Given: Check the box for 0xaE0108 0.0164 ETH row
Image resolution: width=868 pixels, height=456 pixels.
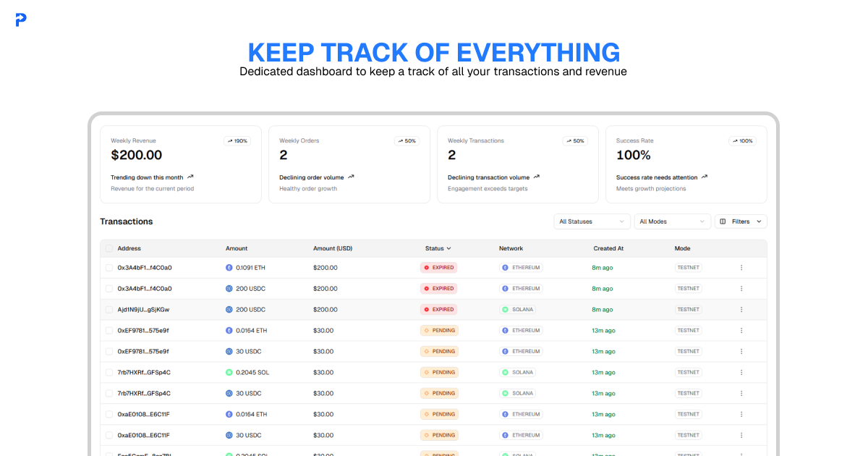Looking at the screenshot, I should click(109, 415).
